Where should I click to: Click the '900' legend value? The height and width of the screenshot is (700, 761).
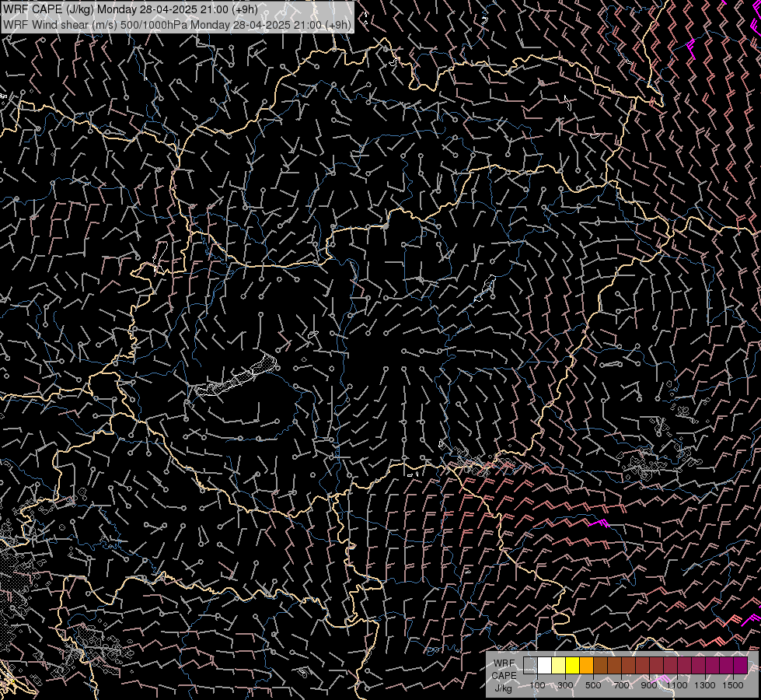coord(649,685)
